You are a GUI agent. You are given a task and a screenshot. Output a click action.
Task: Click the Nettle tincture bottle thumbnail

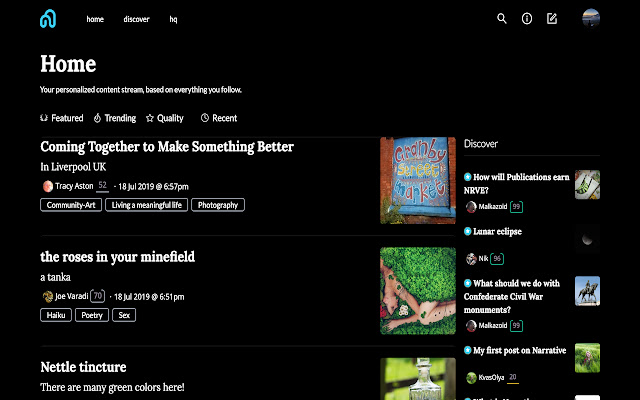tap(418, 379)
